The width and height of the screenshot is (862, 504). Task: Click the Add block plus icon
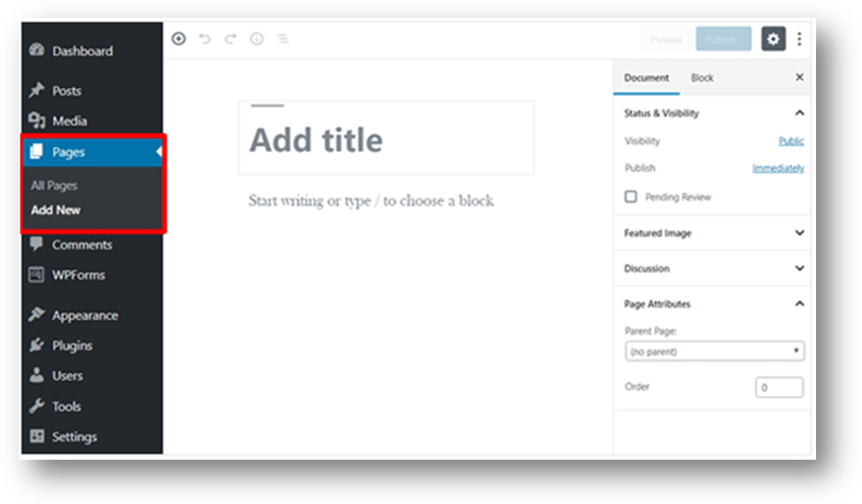(x=178, y=39)
